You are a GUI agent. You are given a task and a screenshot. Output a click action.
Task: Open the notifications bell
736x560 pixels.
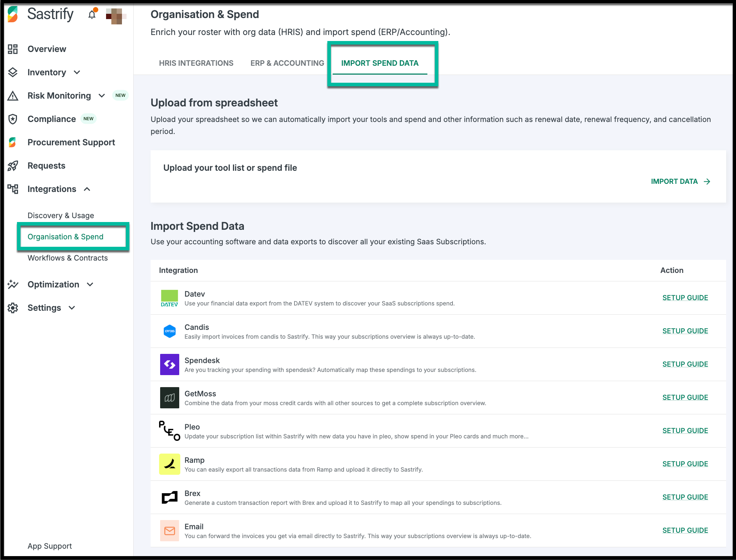click(x=92, y=14)
